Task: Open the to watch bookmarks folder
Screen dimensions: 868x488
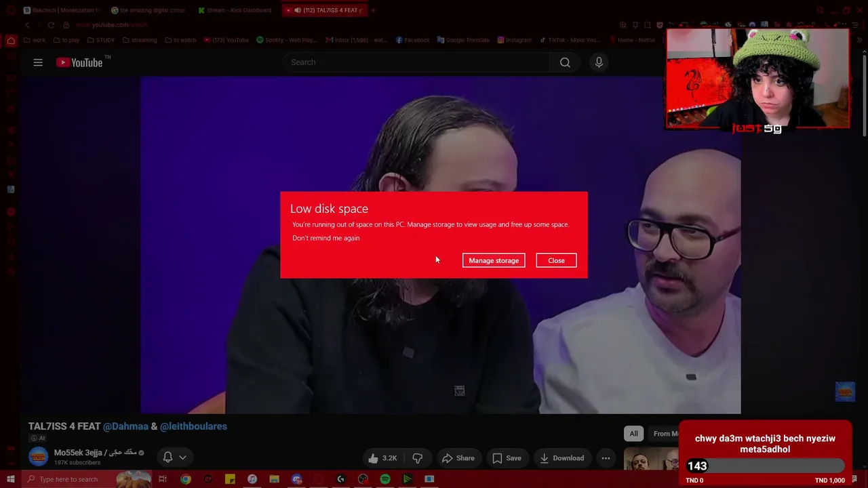Action: click(180, 40)
